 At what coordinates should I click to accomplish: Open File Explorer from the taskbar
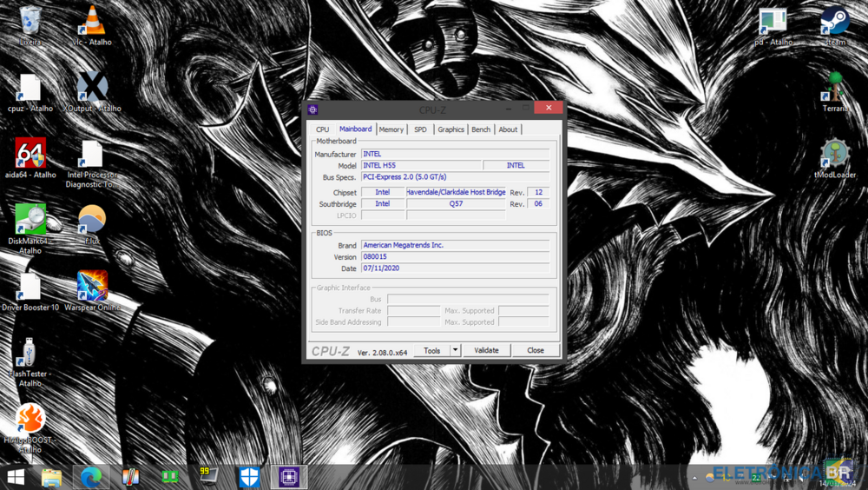pyautogui.click(x=52, y=476)
